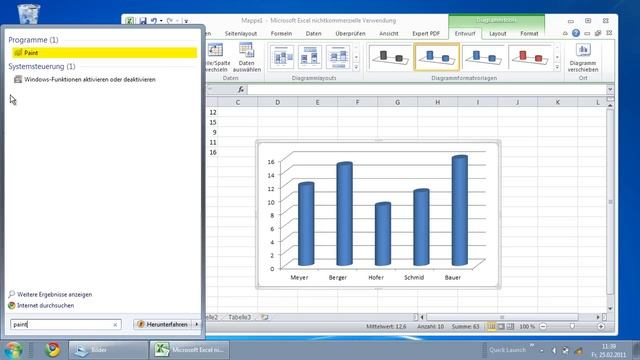Switch to Tabelle3 sheet tab

[239, 317]
